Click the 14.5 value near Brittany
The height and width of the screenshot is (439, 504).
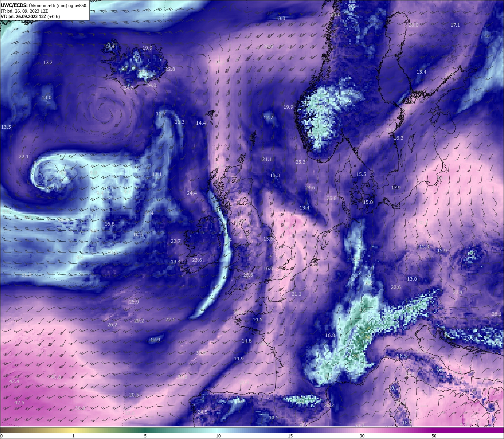(x=258, y=320)
